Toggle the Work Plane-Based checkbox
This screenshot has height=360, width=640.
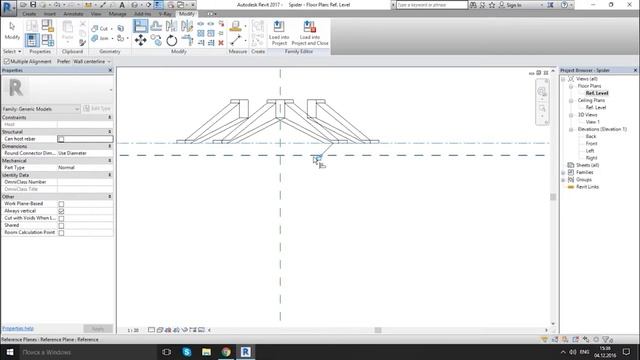click(x=61, y=204)
